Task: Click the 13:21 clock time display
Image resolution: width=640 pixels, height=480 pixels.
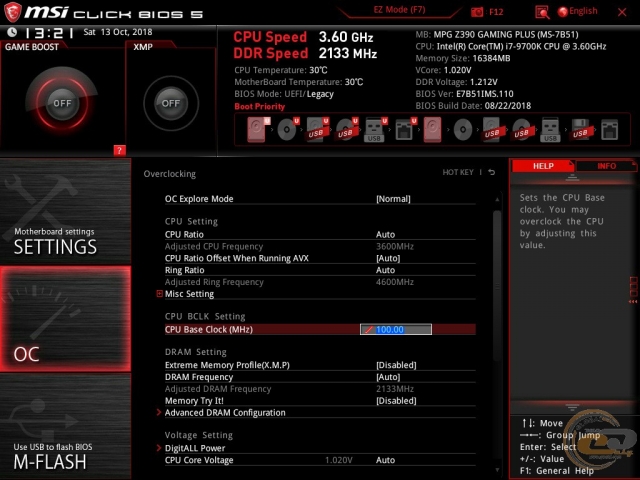Action: click(x=49, y=33)
